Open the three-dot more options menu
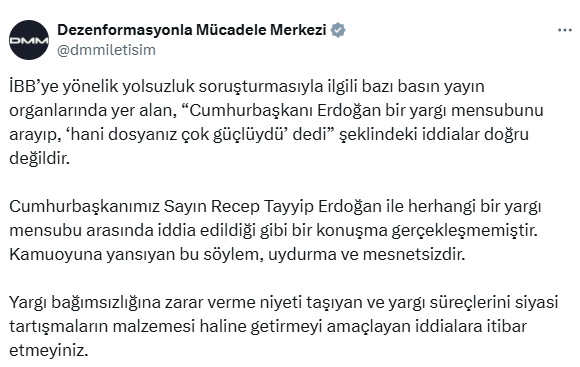Image resolution: width=580 pixels, height=367 pixels. pos(565,30)
